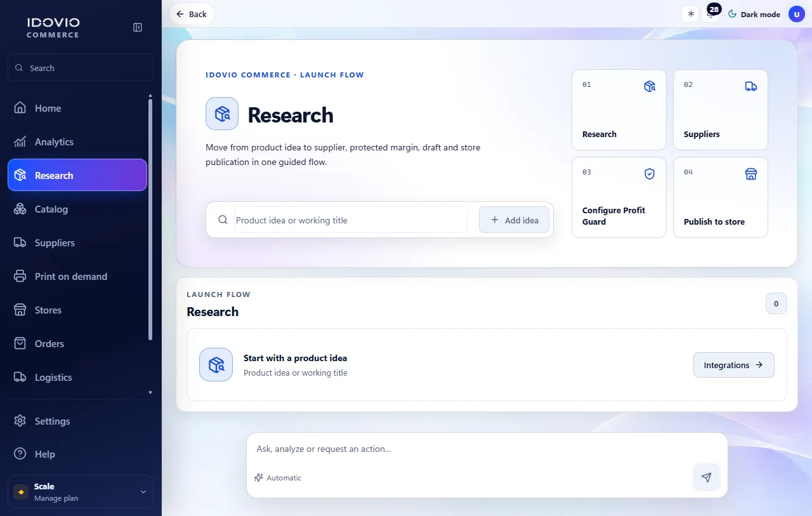Collapse the sidebar panel icon
The image size is (812, 516).
coord(138,27)
